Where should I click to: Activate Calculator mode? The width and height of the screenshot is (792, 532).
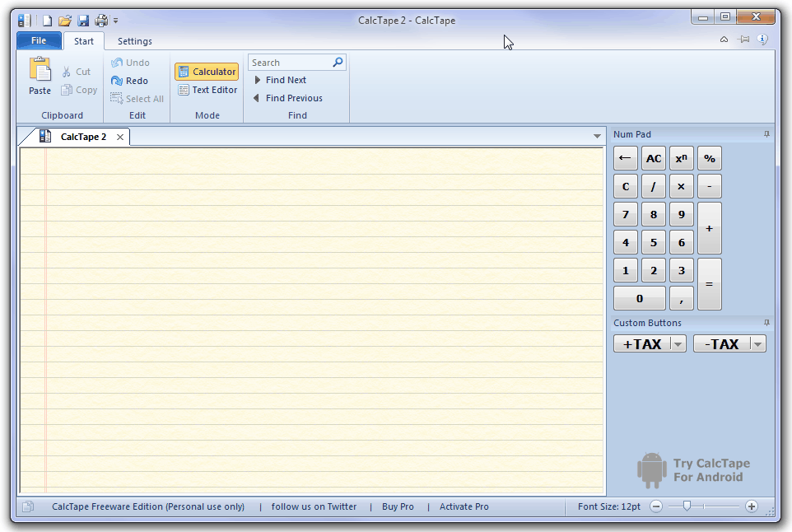pyautogui.click(x=207, y=72)
